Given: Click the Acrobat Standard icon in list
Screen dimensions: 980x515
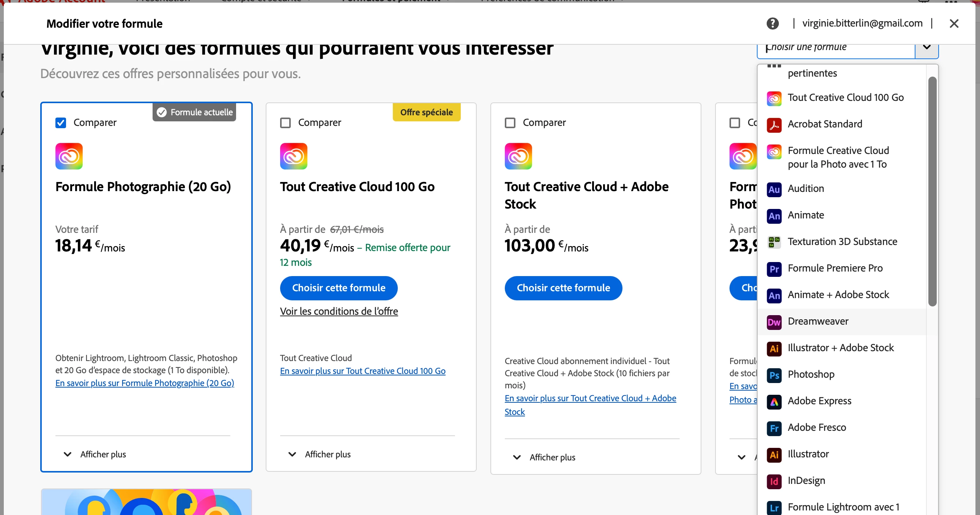Looking at the screenshot, I should tap(774, 125).
